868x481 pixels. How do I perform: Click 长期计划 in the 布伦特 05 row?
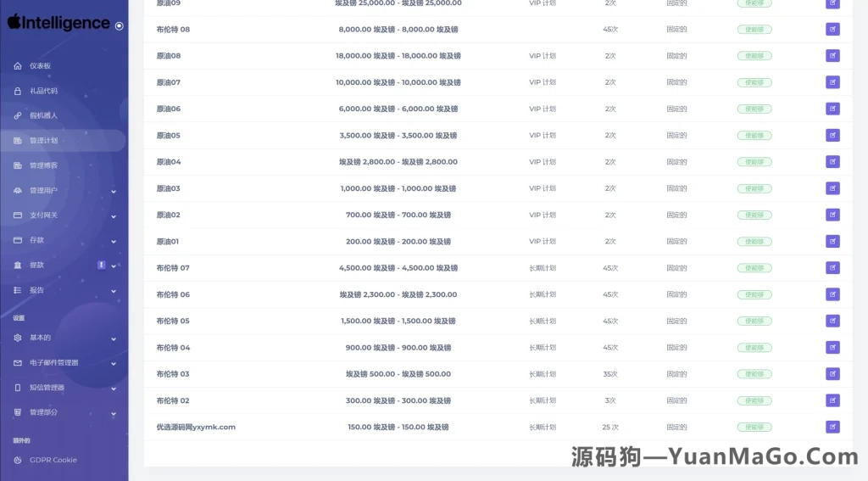[x=542, y=321]
